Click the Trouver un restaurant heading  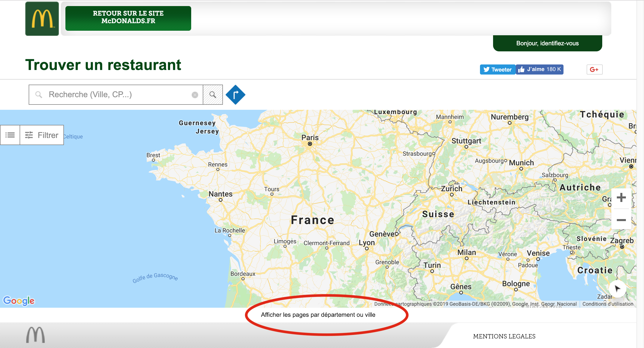click(103, 65)
